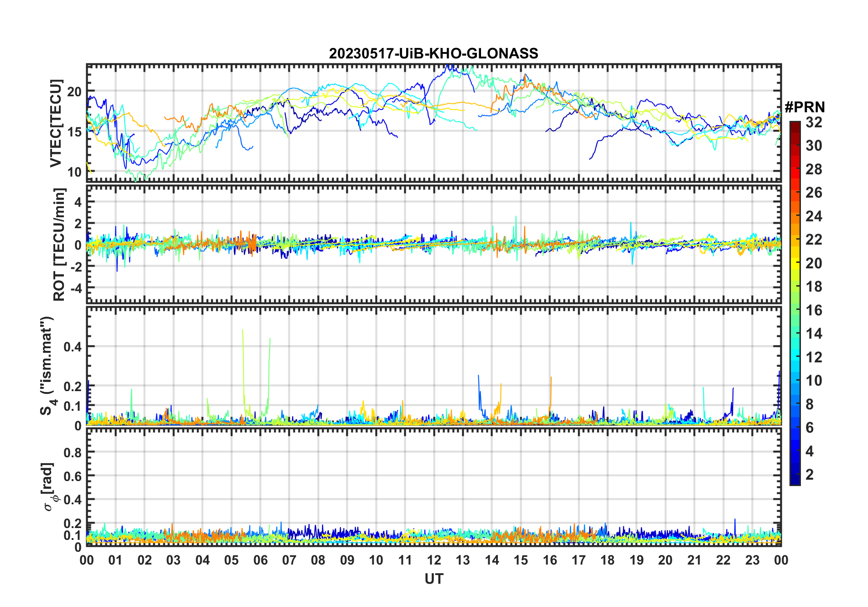Choose the UT axis tick label "16"
The height and width of the screenshot is (607, 868).
550,560
